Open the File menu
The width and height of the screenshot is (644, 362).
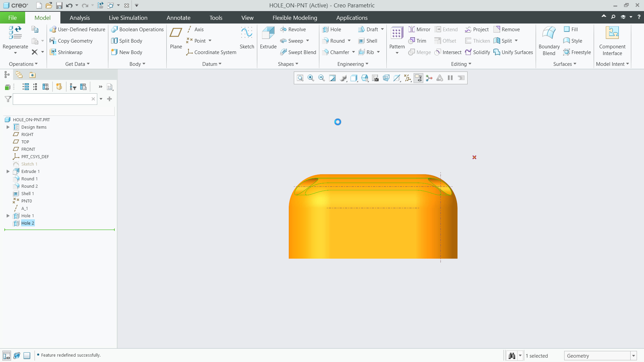click(x=12, y=18)
